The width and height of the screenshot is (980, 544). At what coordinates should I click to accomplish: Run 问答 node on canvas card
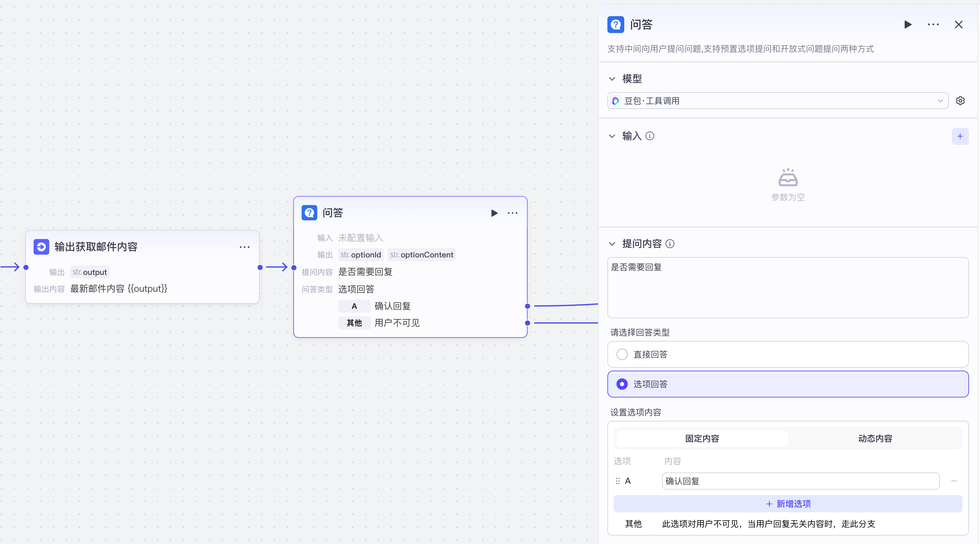click(x=494, y=213)
